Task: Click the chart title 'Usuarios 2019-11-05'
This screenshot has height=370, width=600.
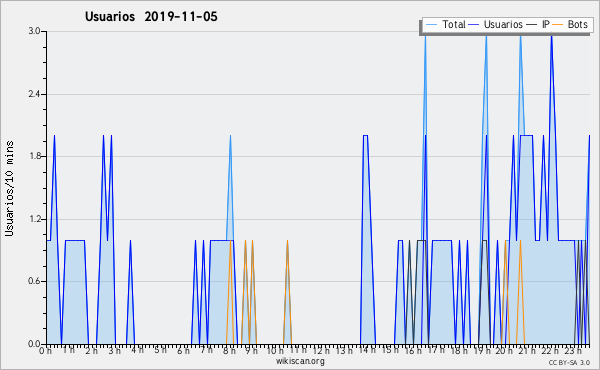Action: click(151, 16)
